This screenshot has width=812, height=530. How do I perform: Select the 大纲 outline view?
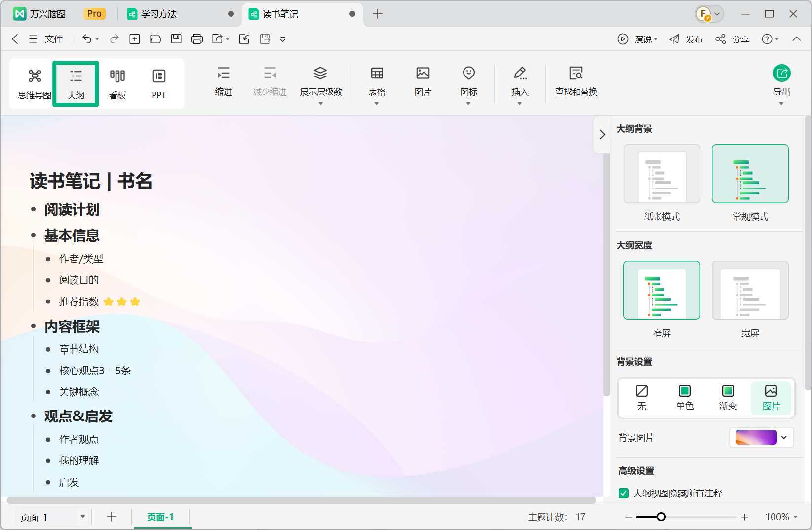76,84
